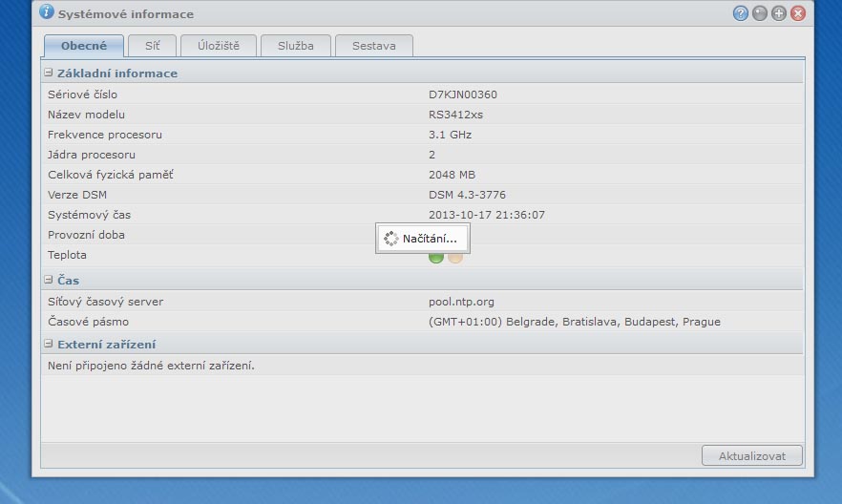Click the Název modelu label
The image size is (842, 504).
(86, 115)
